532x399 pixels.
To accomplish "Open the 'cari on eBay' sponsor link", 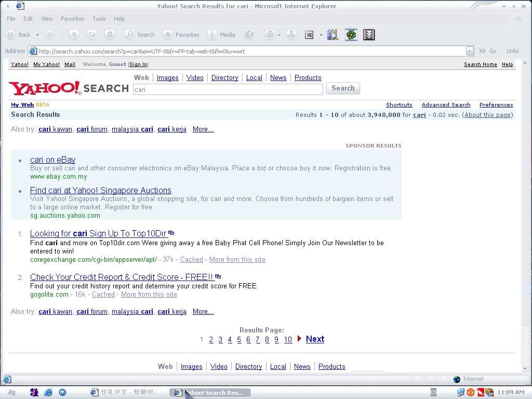I will click(52, 159).
